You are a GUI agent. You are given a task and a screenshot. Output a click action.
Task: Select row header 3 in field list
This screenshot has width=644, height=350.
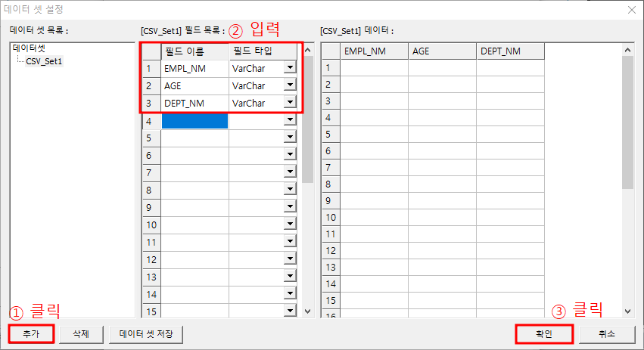pos(151,103)
